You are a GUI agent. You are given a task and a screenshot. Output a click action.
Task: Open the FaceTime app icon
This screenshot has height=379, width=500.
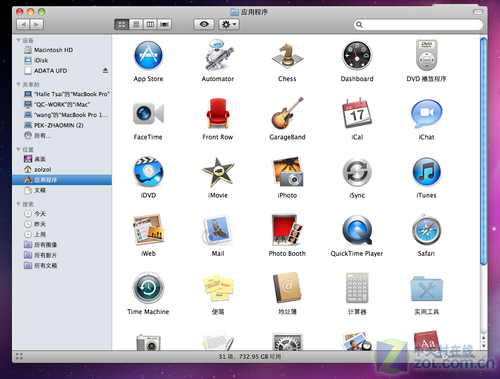click(148, 114)
